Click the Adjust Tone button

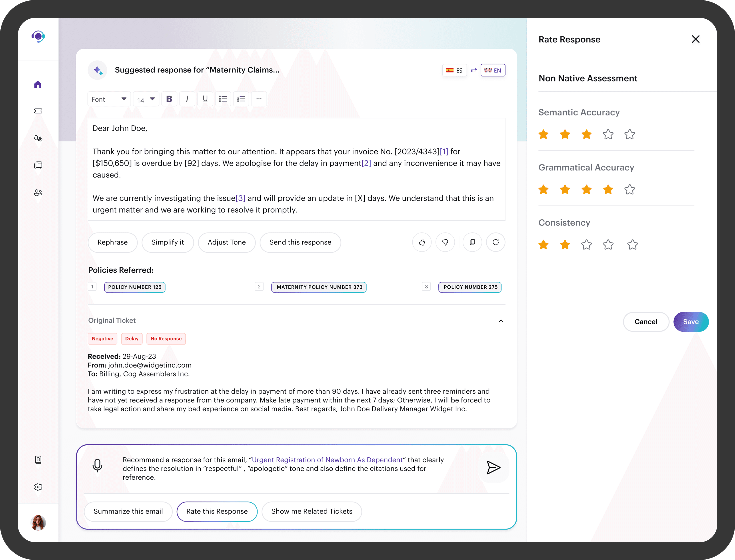click(227, 242)
